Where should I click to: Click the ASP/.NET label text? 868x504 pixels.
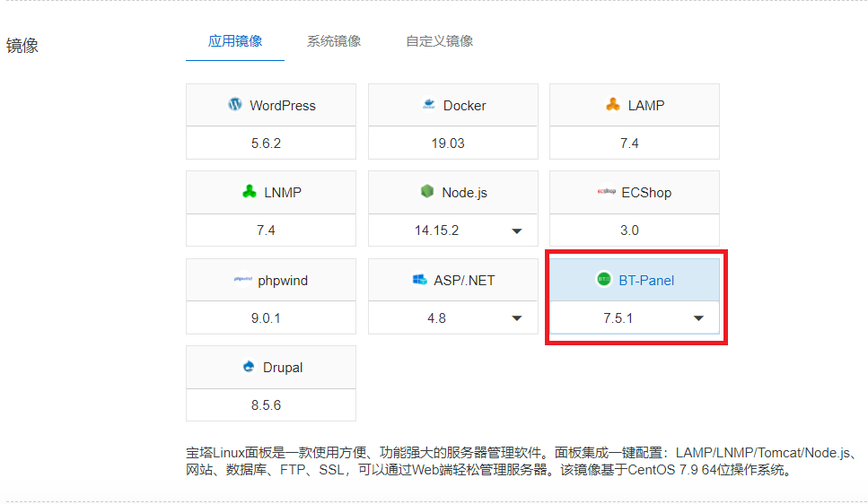tap(464, 281)
